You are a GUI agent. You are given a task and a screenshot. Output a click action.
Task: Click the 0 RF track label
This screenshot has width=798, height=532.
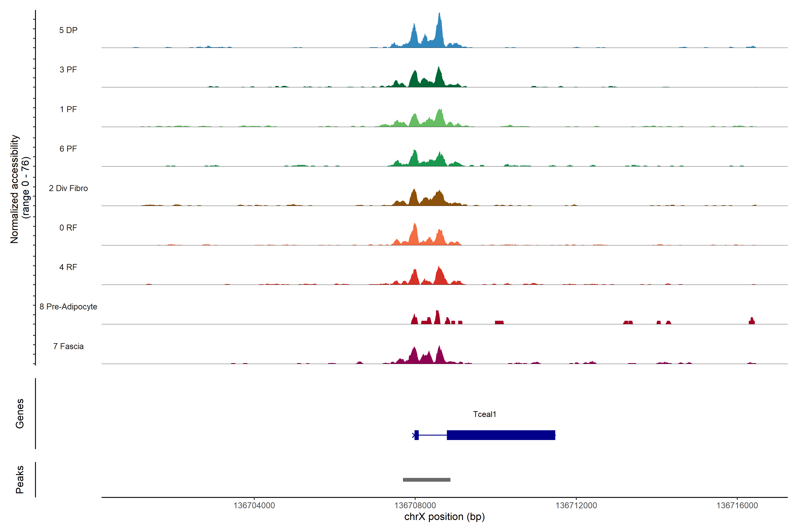pyautogui.click(x=68, y=228)
